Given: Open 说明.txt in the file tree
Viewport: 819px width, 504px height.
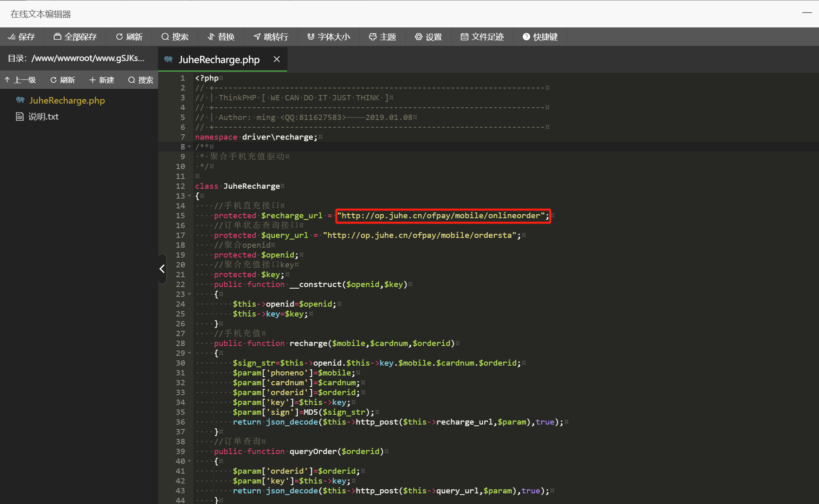Looking at the screenshot, I should tap(43, 117).
